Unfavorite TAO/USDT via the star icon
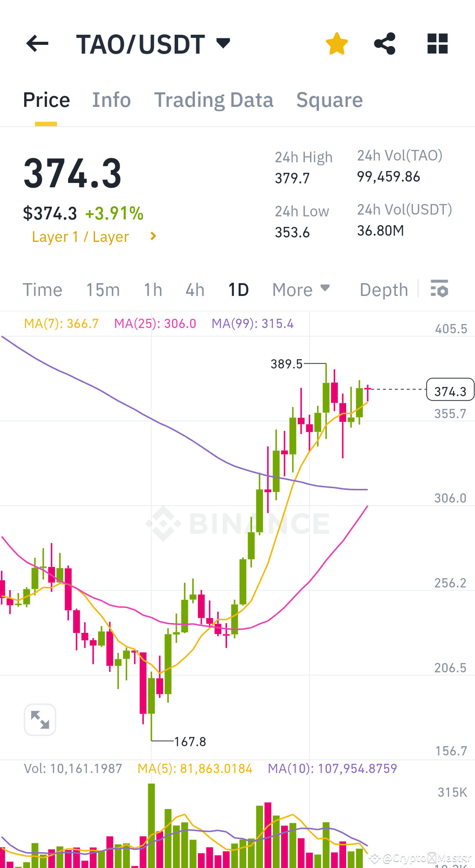The height and width of the screenshot is (868, 475). pyautogui.click(x=337, y=43)
